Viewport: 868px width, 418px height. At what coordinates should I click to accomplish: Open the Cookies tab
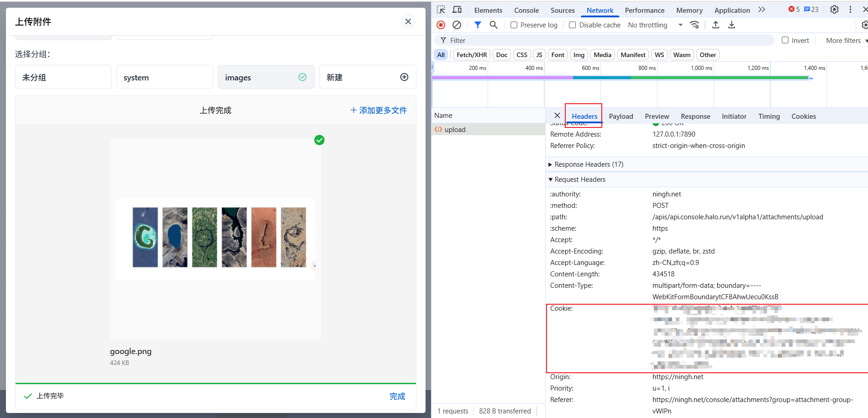pos(804,116)
